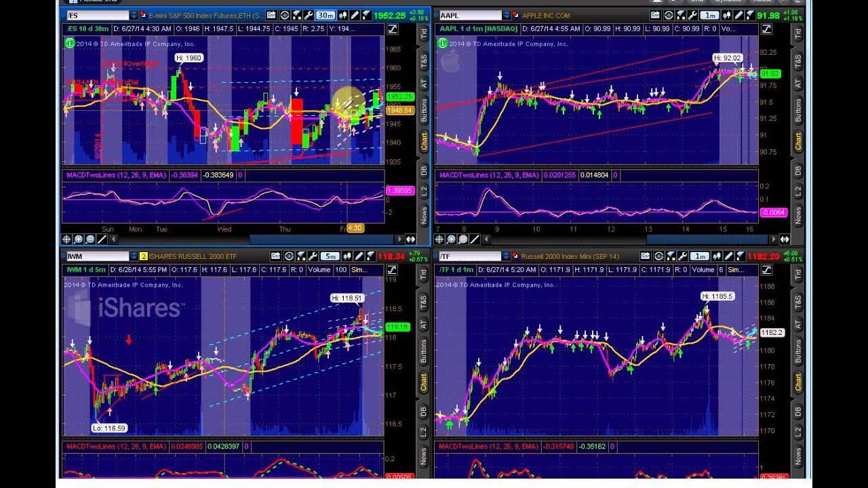Toggle L2 sidebar gadget on /ES chart
The image size is (868, 488).
(x=425, y=192)
